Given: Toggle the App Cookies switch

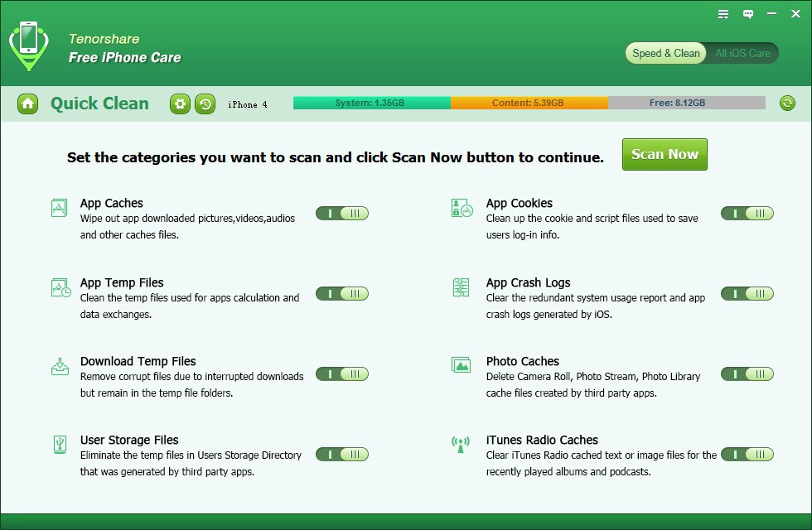Looking at the screenshot, I should [x=747, y=214].
